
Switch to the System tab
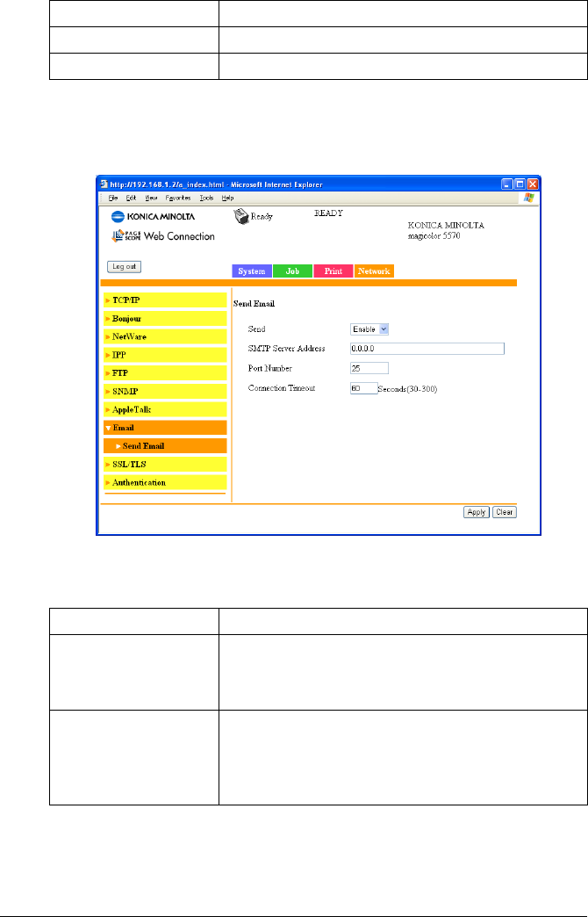point(252,271)
